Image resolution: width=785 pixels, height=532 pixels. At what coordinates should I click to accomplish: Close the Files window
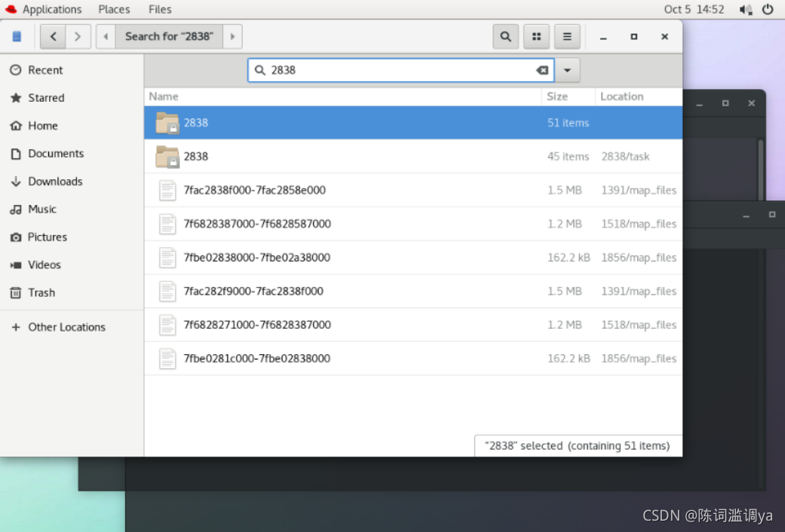(664, 36)
